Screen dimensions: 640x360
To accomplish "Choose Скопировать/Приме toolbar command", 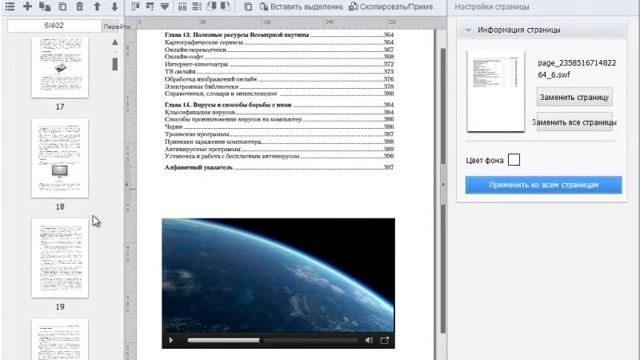I will pos(391,7).
